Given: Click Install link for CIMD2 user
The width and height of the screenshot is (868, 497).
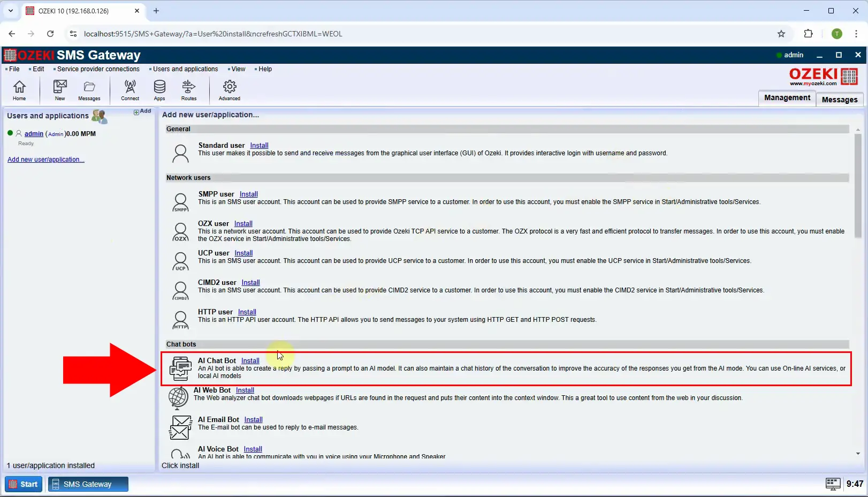Looking at the screenshot, I should pos(250,283).
